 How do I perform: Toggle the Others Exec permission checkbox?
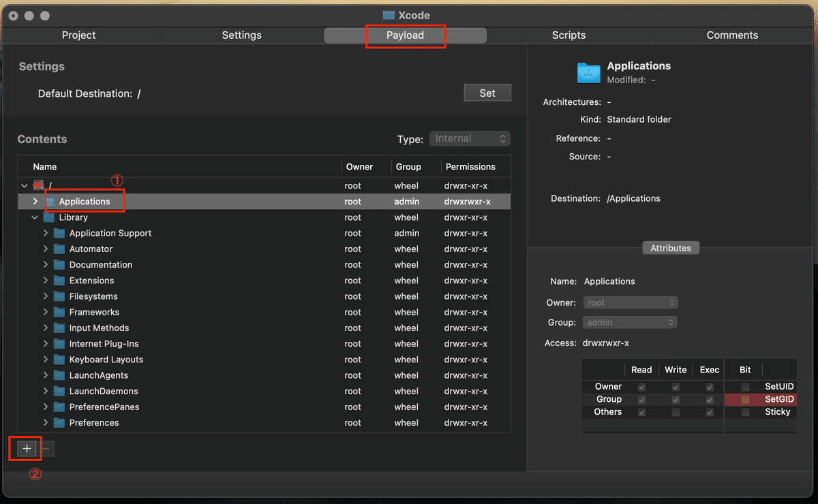(x=709, y=412)
